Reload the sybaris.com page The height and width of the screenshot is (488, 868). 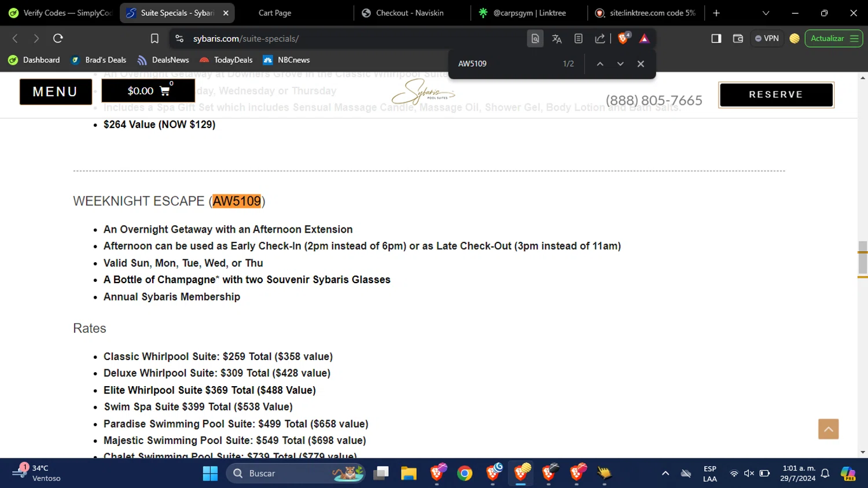58,38
